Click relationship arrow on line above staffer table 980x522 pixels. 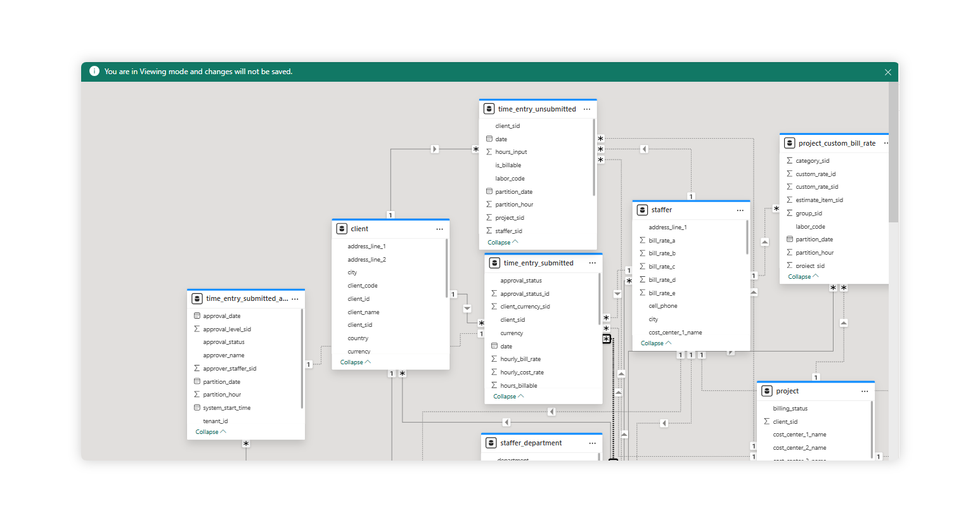(644, 150)
